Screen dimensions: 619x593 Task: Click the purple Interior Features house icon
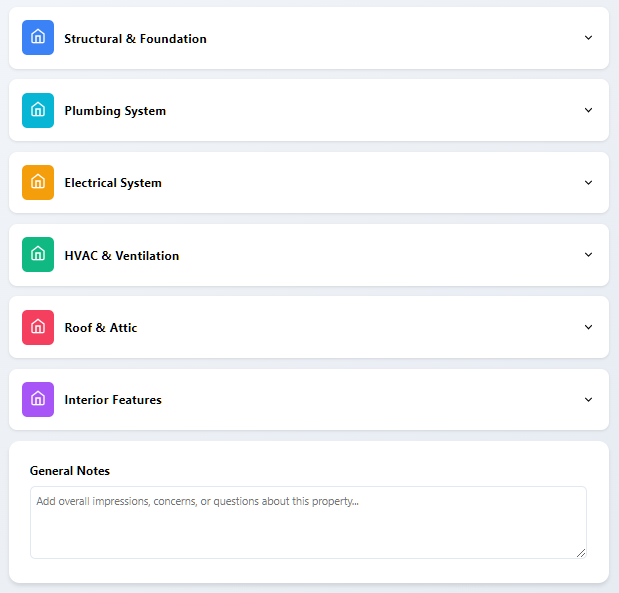pyautogui.click(x=38, y=399)
